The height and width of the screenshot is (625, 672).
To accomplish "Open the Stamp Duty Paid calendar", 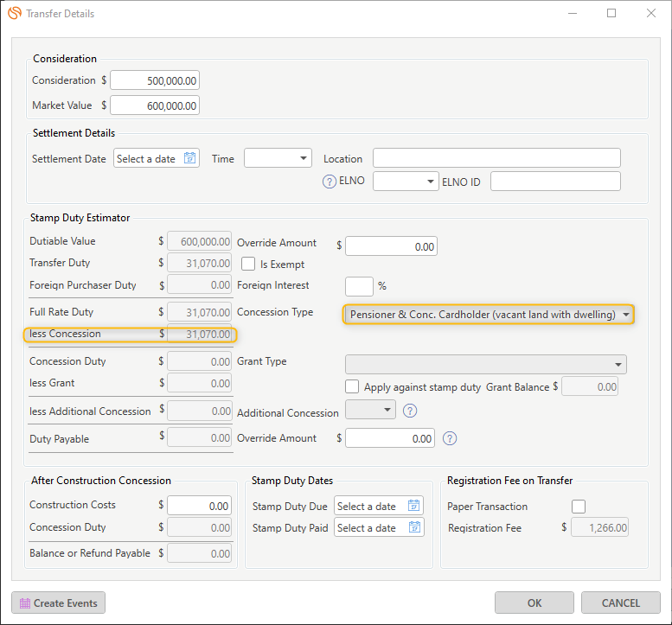I will (x=414, y=527).
